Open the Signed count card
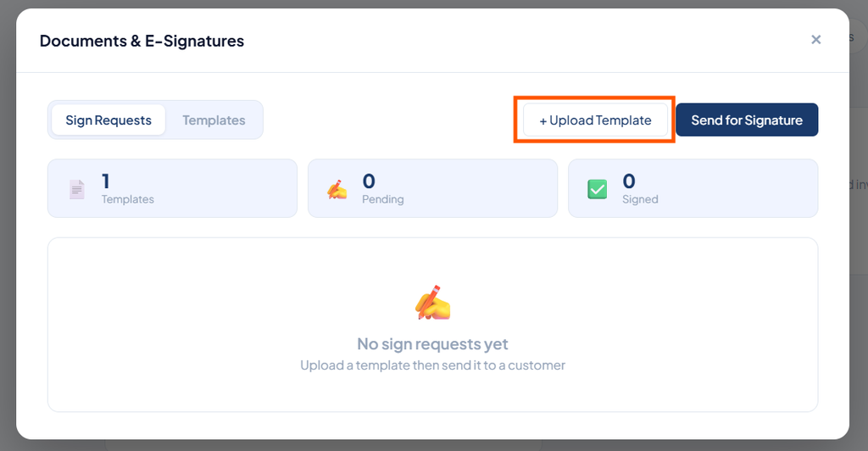 pyautogui.click(x=693, y=188)
